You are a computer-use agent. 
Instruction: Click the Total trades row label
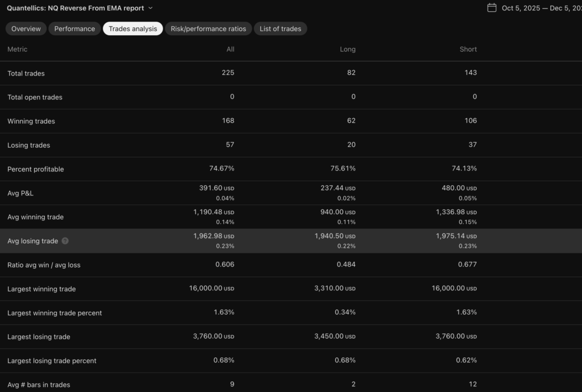click(26, 73)
